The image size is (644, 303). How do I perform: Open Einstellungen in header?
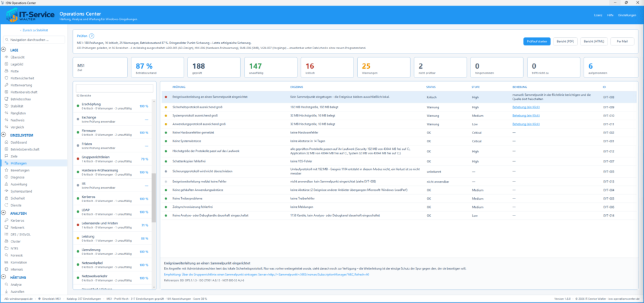tap(627, 15)
